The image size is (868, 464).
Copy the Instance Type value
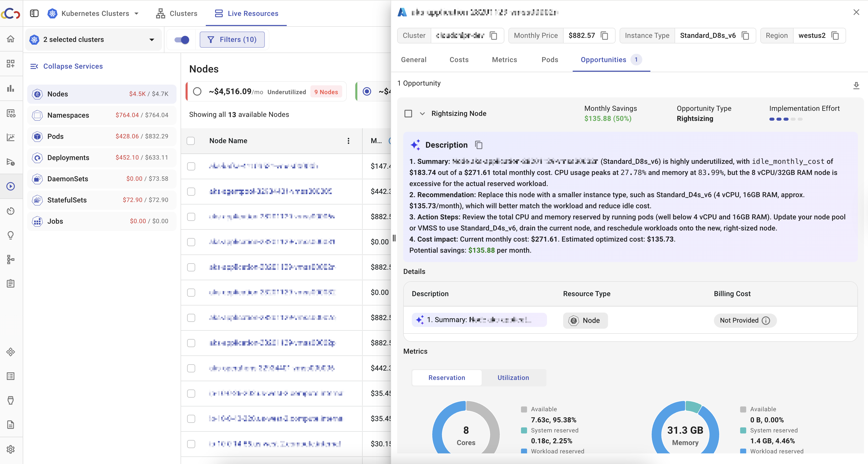pyautogui.click(x=745, y=36)
